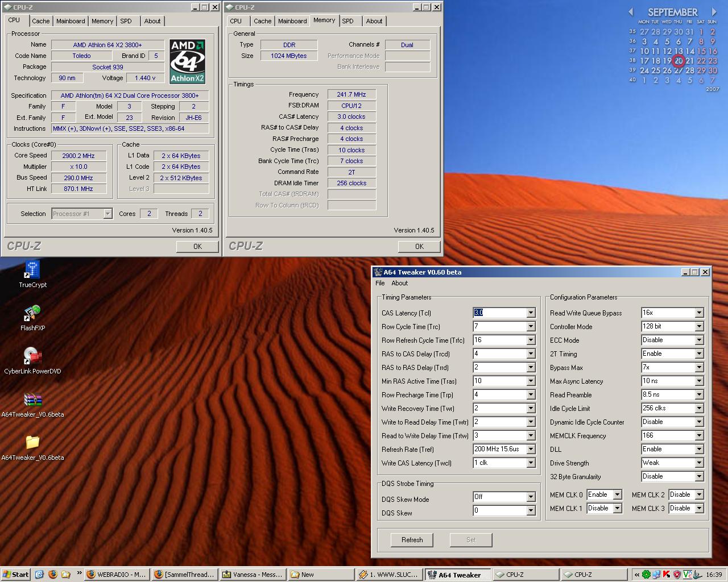Click the AMD Athlon 64 X2 logo image
Viewport: 728px width, 582px height.
coord(188,61)
